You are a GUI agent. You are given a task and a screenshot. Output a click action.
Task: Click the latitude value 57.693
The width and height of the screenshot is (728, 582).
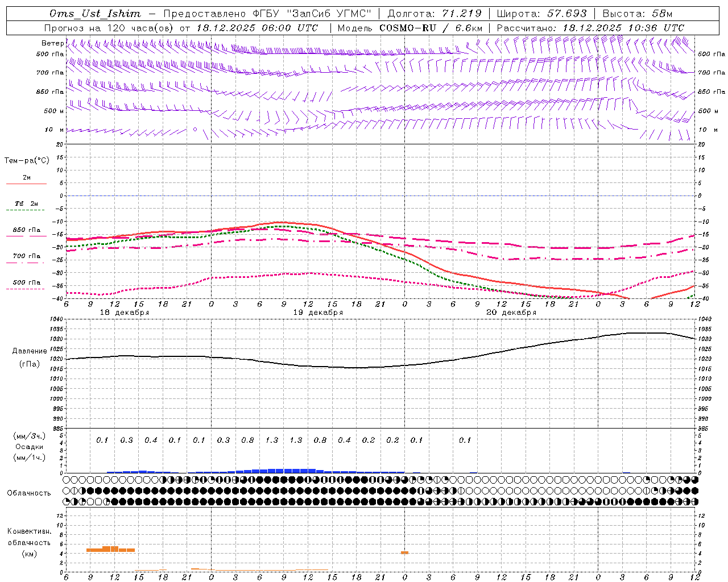[566, 14]
